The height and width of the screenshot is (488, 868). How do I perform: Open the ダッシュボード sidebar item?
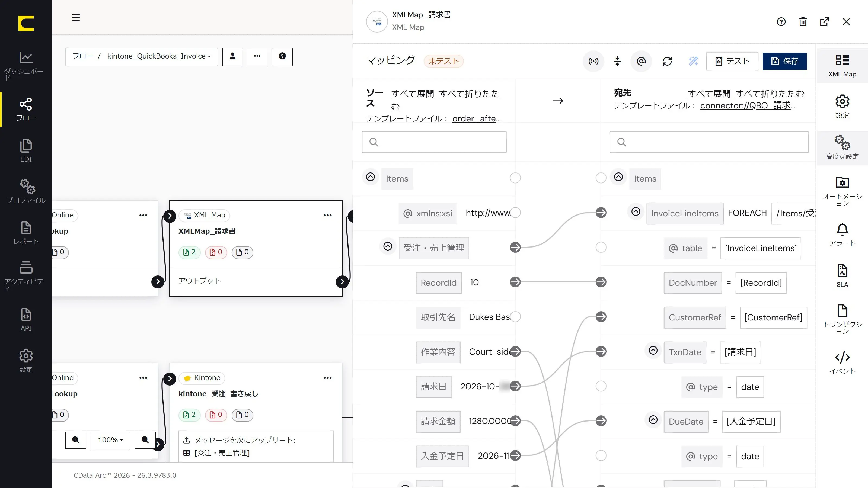tap(26, 66)
